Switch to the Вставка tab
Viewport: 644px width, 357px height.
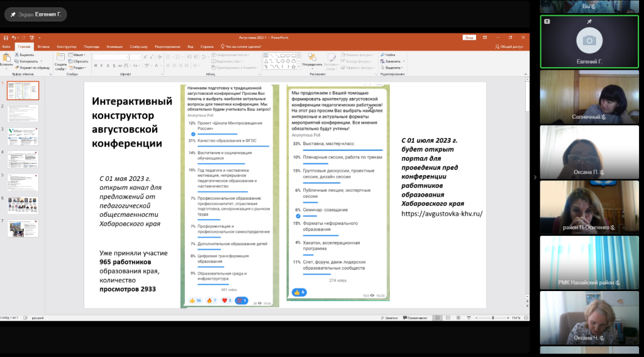click(x=43, y=47)
